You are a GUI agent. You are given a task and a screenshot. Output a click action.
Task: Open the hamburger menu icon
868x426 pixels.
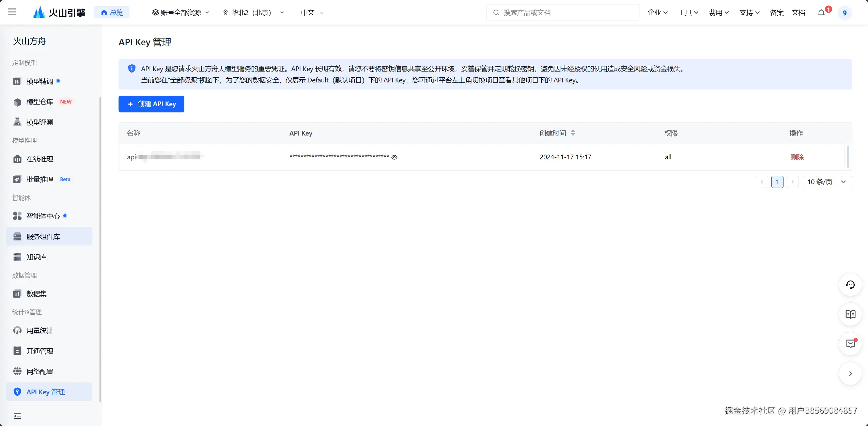point(12,12)
